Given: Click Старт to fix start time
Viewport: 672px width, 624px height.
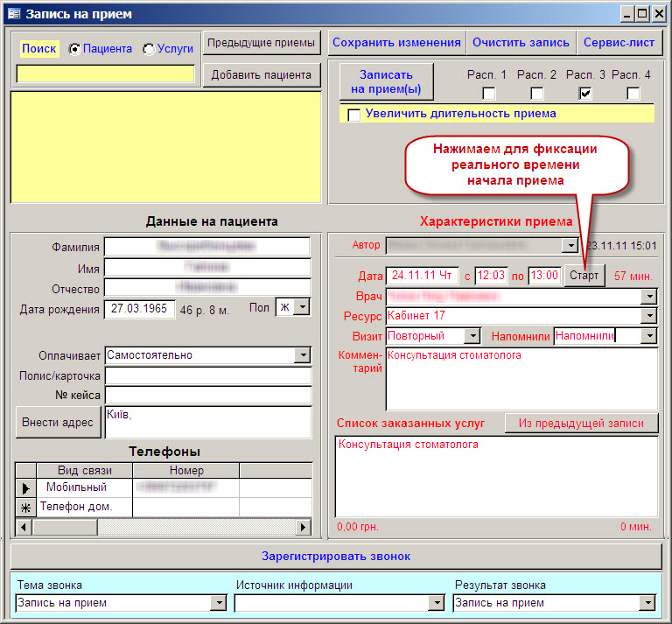Looking at the screenshot, I should click(x=584, y=275).
